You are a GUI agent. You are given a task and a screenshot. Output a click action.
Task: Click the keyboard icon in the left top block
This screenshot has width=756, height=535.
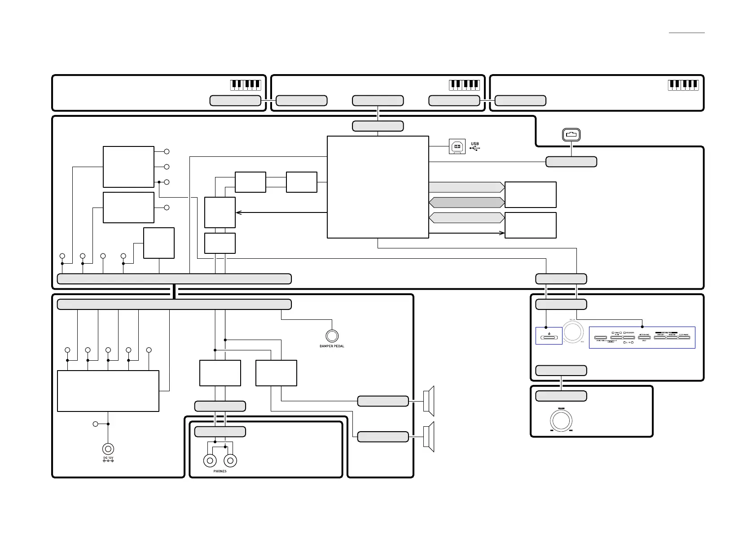246,85
